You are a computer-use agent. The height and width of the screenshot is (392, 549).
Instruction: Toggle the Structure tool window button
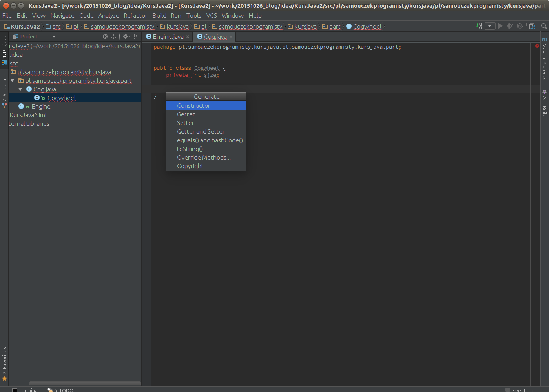point(4,90)
